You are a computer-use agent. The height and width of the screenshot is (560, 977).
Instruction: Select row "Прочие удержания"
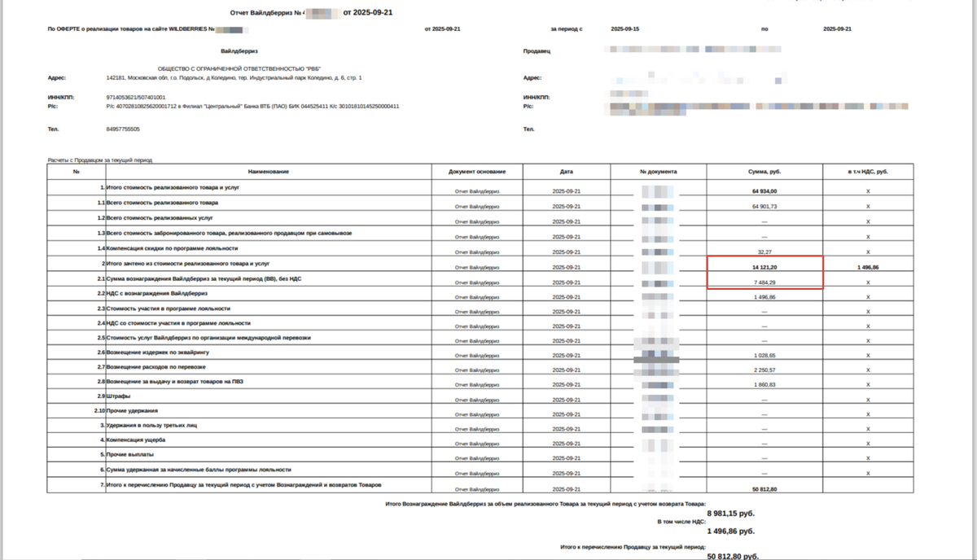pos(480,413)
